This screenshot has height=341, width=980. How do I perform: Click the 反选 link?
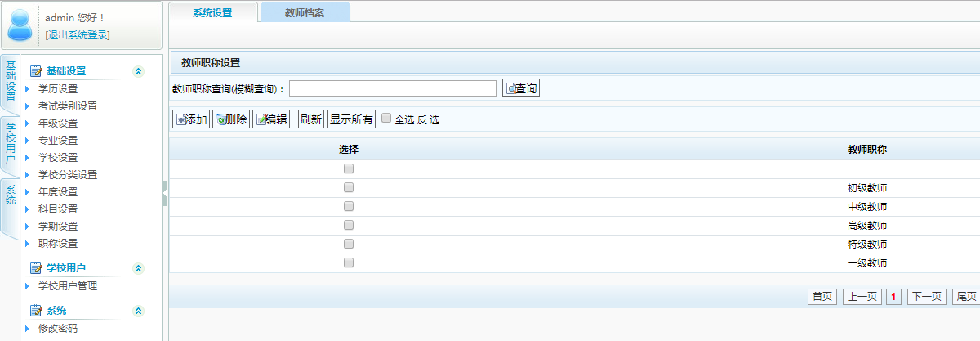(429, 120)
